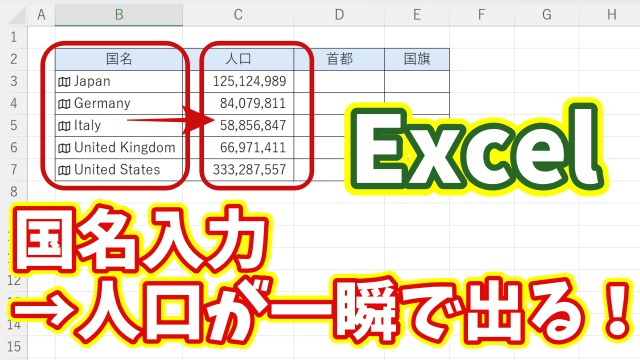Click the geography icon beside Germany
This screenshot has width=640, height=360.
pyautogui.click(x=64, y=104)
